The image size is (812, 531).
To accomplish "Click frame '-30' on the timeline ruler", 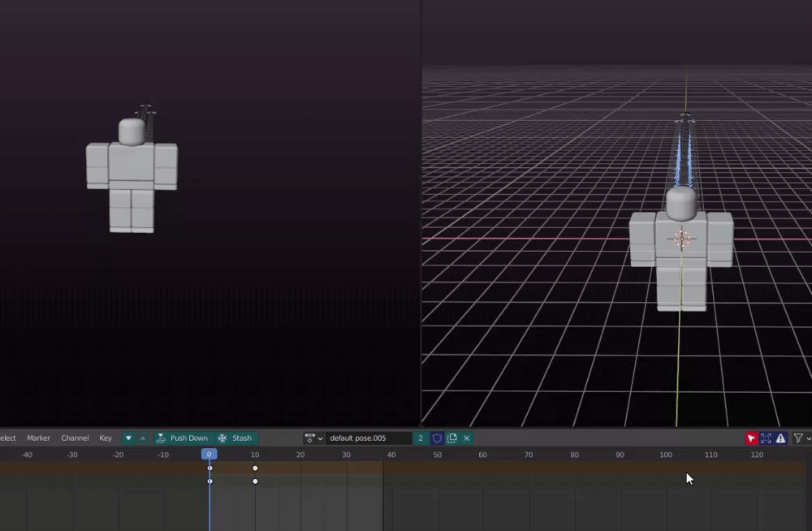I will coord(72,455).
